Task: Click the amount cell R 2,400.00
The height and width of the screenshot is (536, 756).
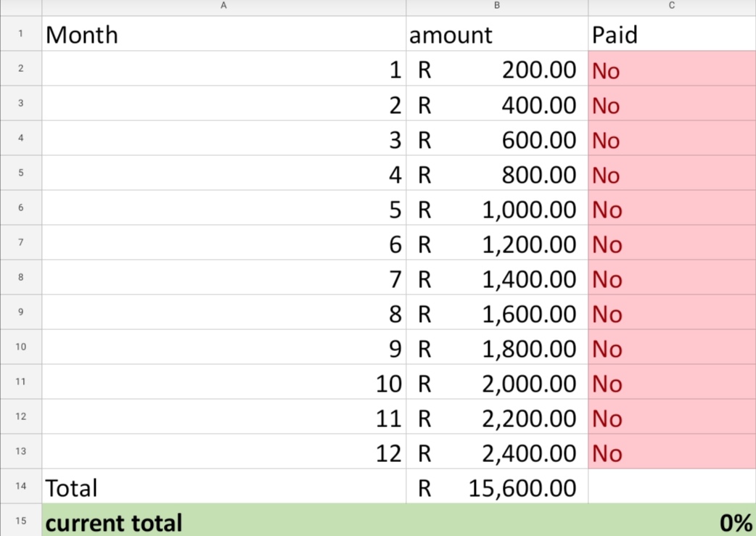Action: [x=497, y=451]
